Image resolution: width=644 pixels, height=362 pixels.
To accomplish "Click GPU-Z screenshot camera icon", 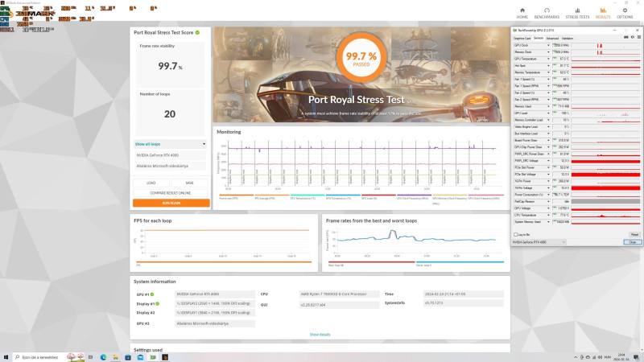I will (626, 37).
